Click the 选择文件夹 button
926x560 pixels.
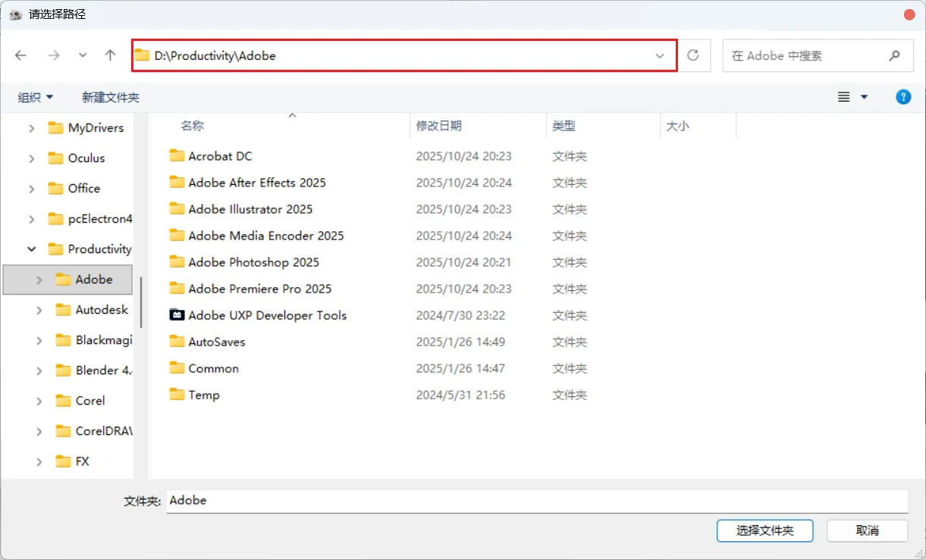point(764,530)
